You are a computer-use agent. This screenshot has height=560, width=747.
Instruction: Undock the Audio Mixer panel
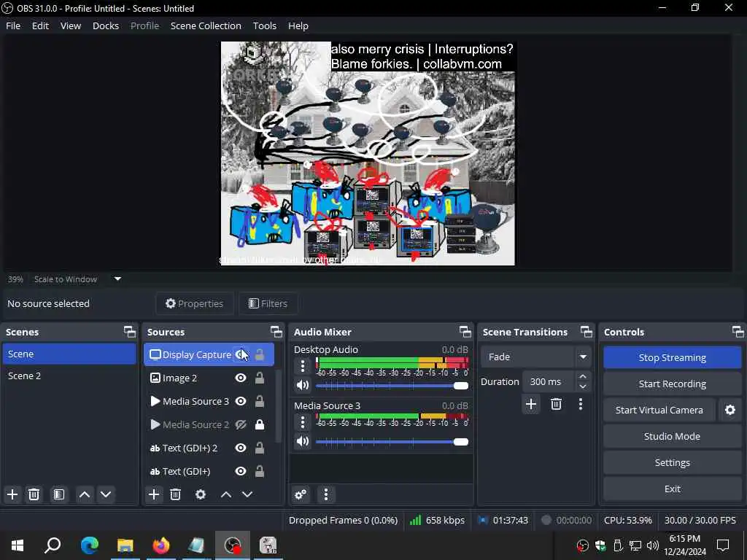point(465,332)
